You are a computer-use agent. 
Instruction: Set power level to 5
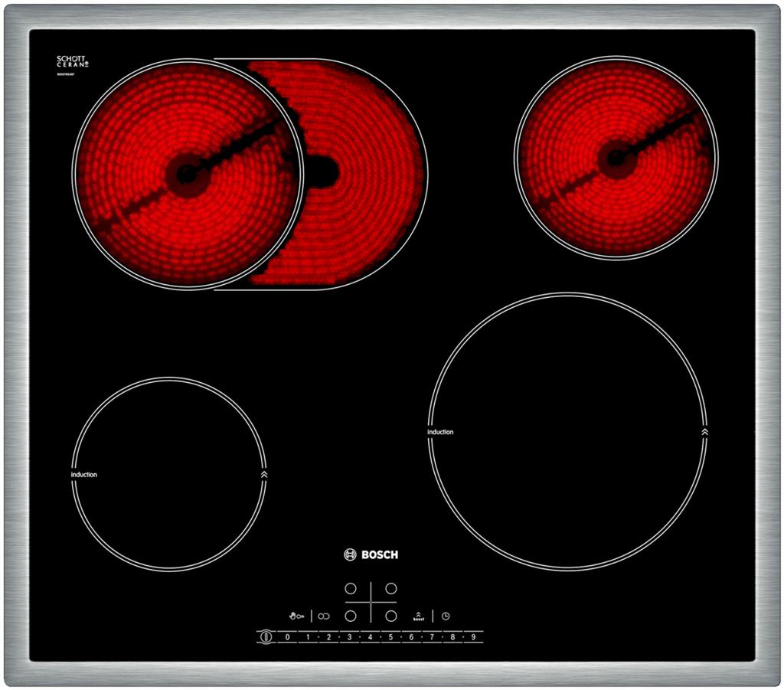(390, 636)
